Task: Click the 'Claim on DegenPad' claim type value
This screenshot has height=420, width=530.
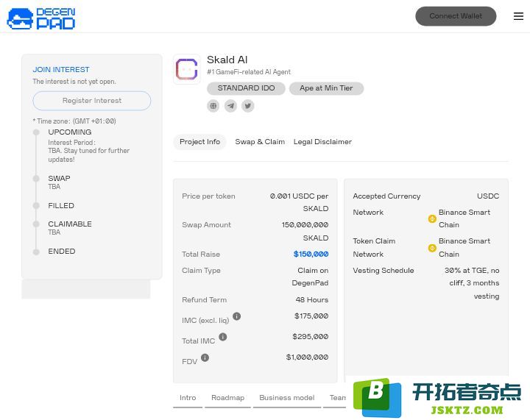Action: coord(311,277)
